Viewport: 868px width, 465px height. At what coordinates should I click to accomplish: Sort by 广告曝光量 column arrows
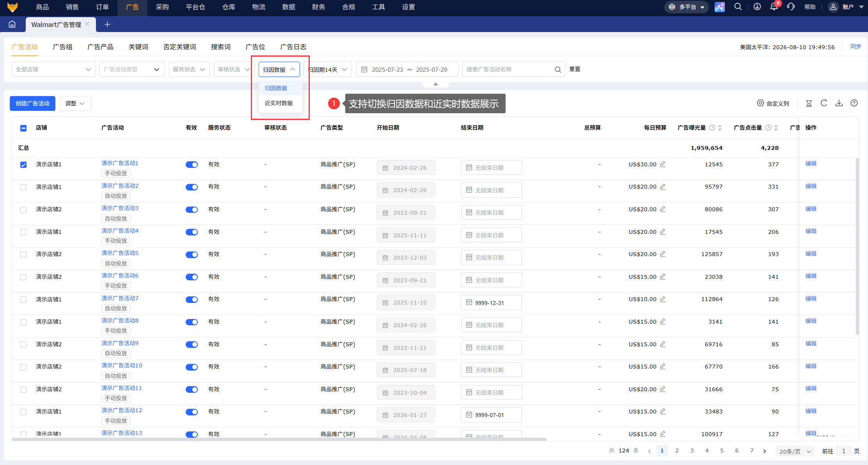point(720,128)
